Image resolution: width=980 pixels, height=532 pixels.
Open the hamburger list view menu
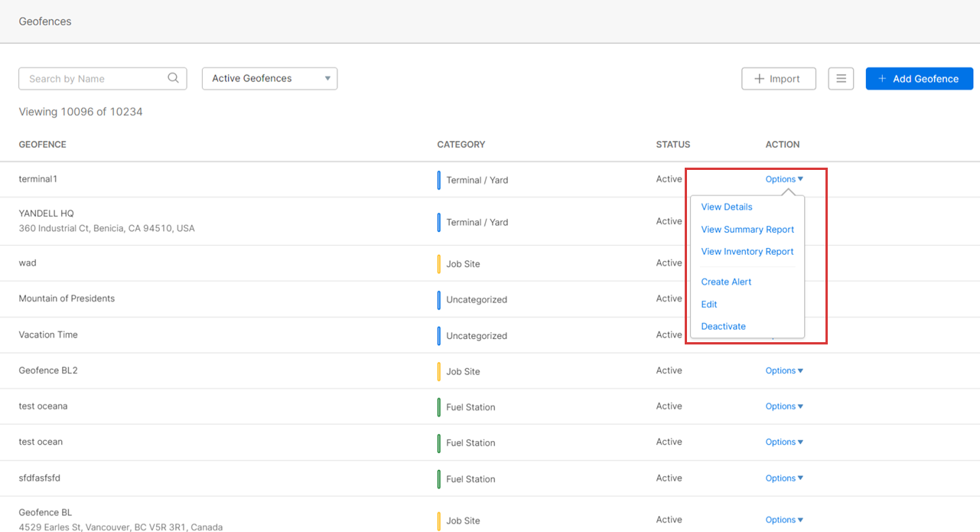pos(841,79)
